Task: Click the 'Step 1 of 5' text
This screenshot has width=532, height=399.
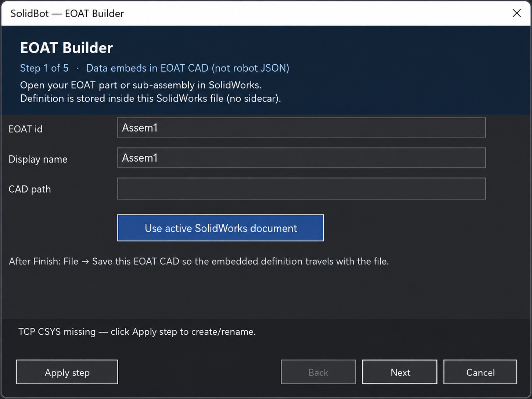Action: pos(44,68)
